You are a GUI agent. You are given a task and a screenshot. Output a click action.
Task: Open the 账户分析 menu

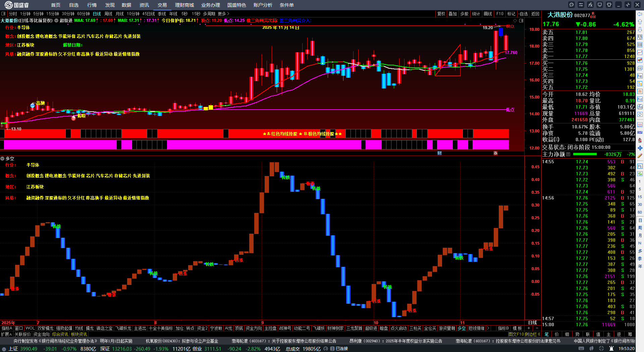pos(263,5)
